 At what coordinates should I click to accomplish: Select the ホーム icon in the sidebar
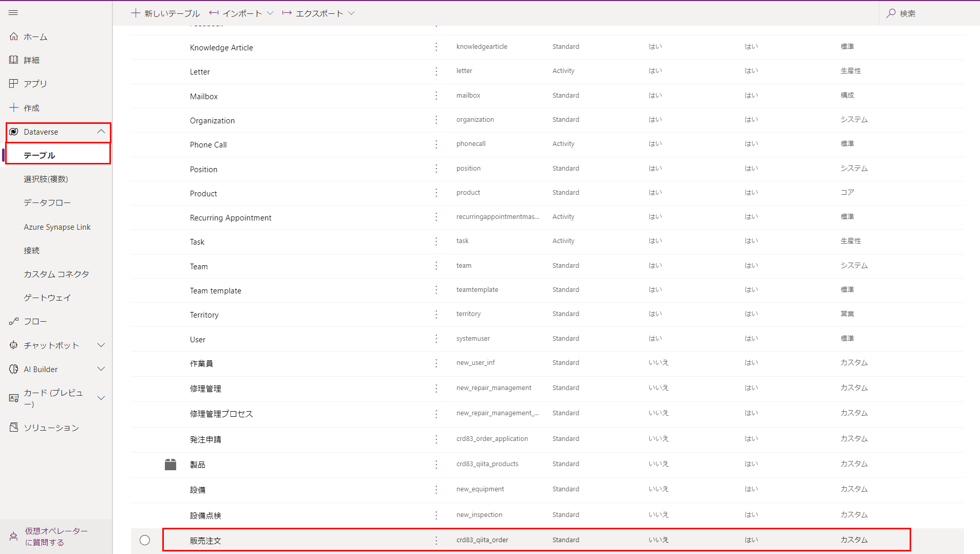click(x=13, y=36)
